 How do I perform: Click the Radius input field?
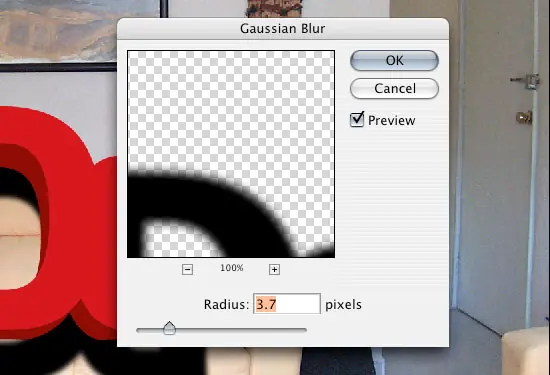coord(287,304)
